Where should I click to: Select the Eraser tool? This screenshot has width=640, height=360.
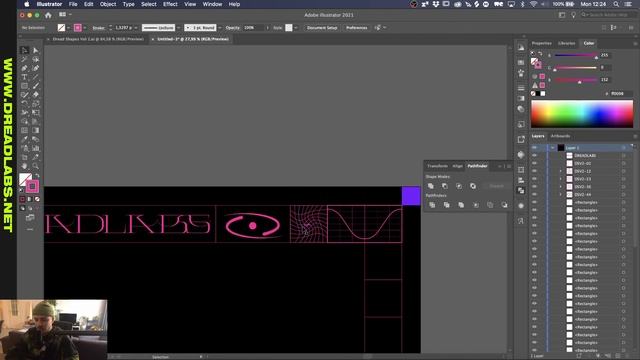[36, 95]
